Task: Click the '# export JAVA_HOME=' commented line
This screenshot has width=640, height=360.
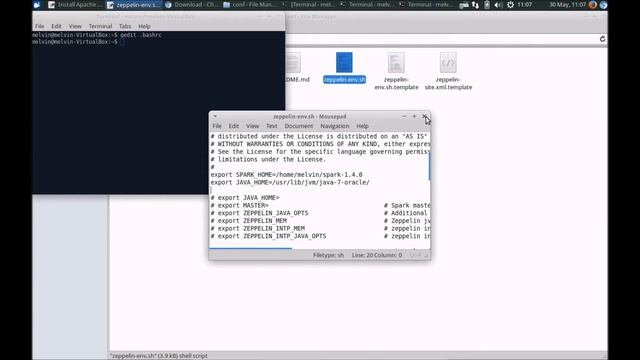Action: pyautogui.click(x=245, y=198)
